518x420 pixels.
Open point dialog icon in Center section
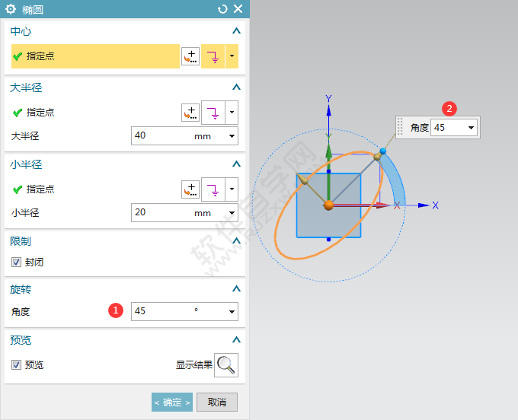190,56
